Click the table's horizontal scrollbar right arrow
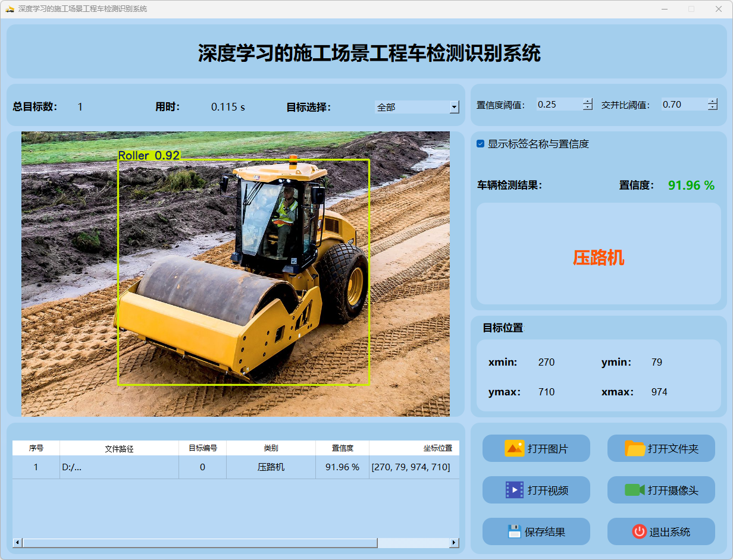 454,543
